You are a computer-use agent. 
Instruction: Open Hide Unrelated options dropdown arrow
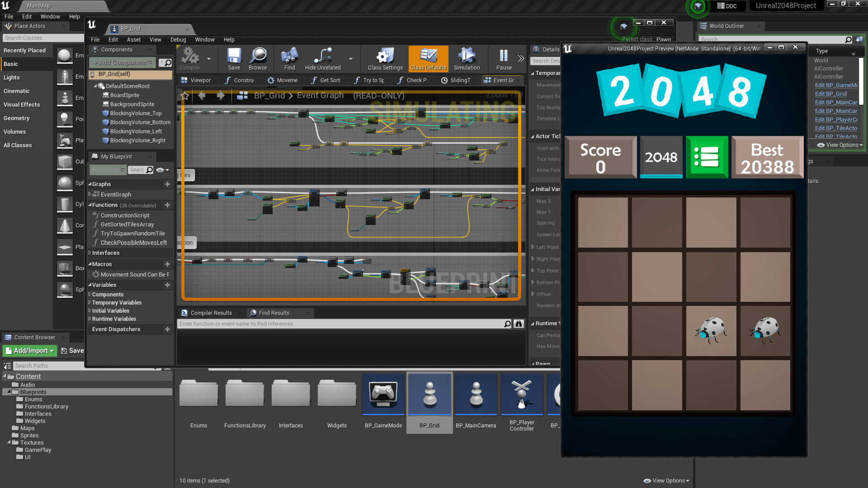click(350, 59)
